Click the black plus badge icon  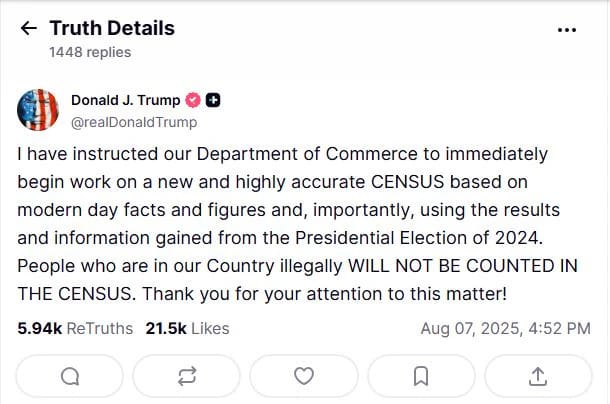213,100
